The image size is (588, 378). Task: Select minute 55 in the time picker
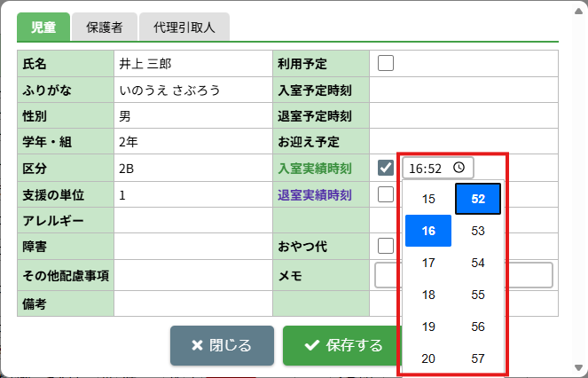point(478,295)
